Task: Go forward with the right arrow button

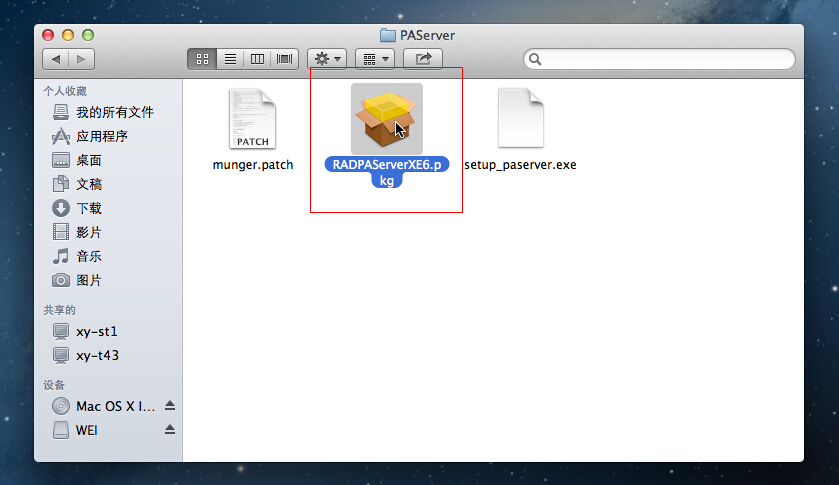Action: (x=81, y=59)
